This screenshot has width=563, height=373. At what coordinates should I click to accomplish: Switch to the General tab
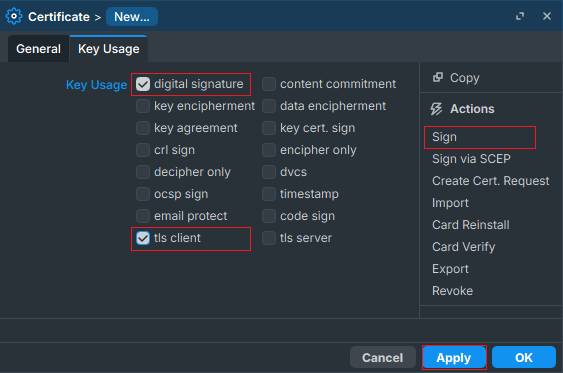coord(38,49)
